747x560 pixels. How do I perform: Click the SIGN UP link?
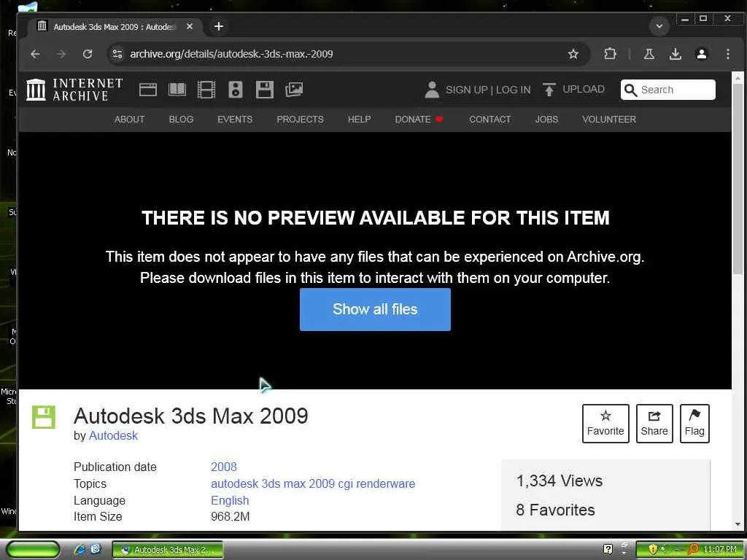(466, 90)
